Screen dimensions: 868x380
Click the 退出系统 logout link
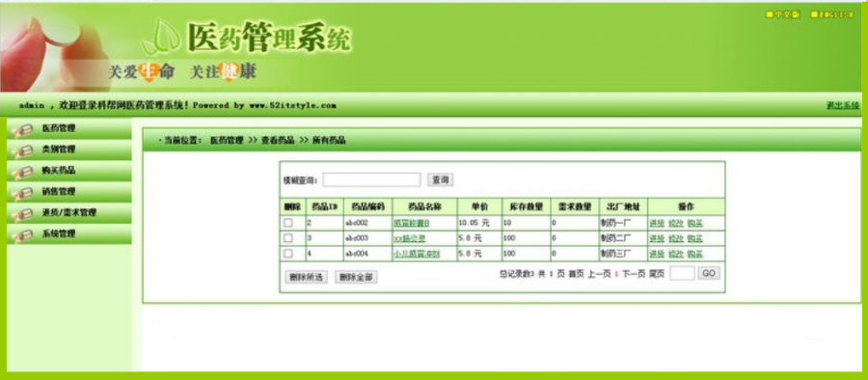843,105
